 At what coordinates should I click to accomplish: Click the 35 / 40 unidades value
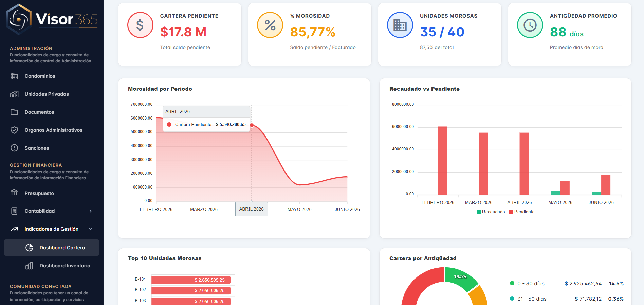(x=442, y=32)
